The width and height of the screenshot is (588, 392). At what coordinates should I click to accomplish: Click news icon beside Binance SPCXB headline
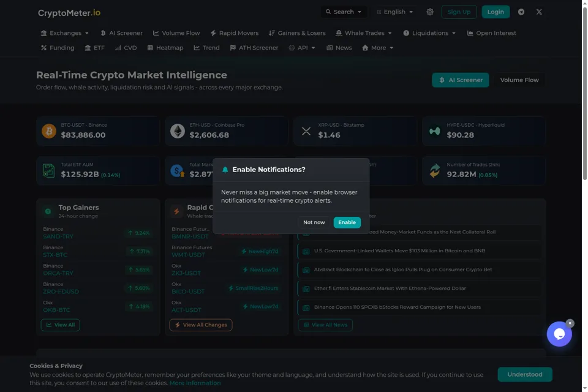[306, 307]
